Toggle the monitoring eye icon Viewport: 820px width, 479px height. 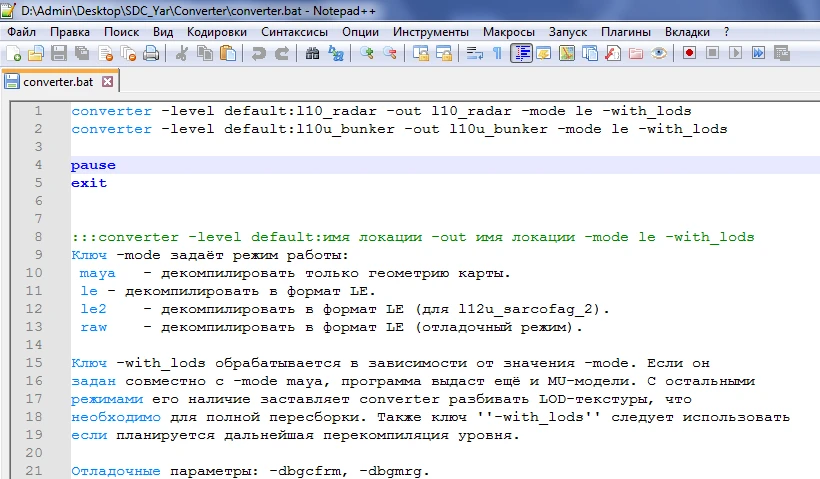click(659, 53)
